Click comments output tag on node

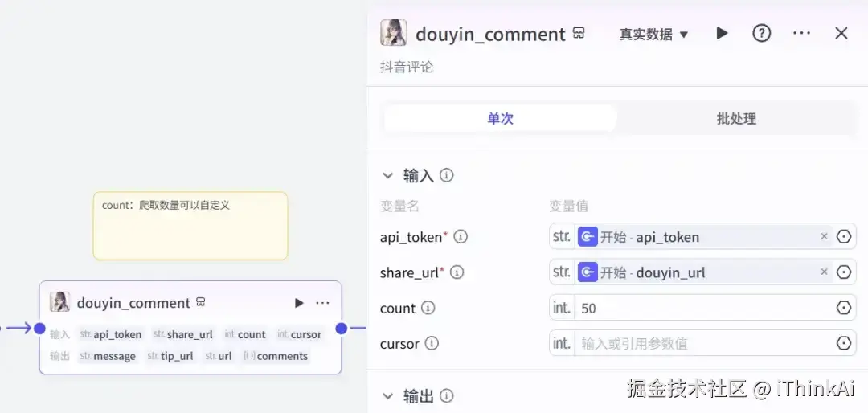[276, 356]
